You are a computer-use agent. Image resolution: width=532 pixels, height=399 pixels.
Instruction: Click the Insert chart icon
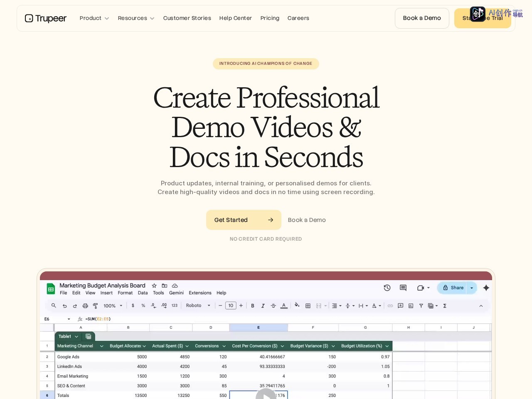411,306
